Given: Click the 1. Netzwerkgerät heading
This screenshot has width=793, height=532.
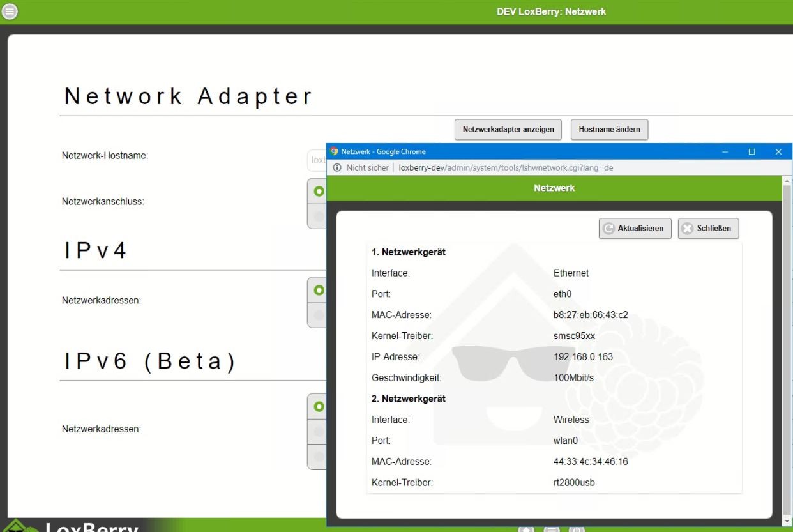Looking at the screenshot, I should (x=409, y=252).
